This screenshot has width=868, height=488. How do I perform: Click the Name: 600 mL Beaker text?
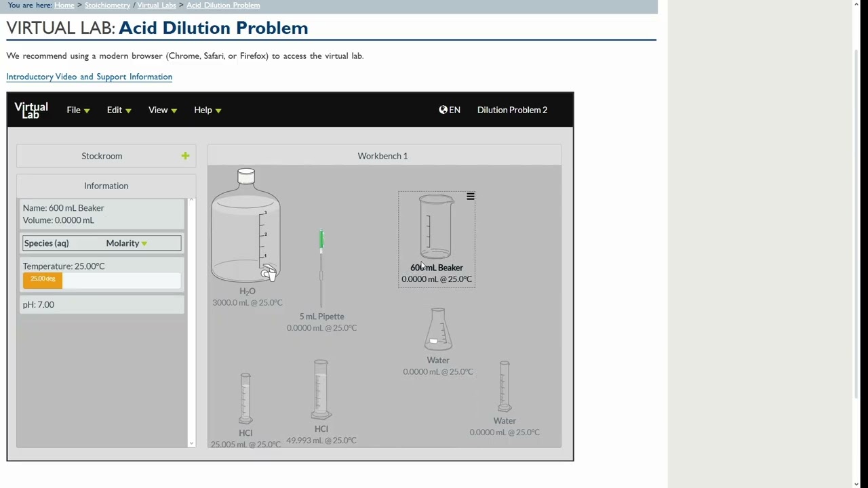pos(63,208)
